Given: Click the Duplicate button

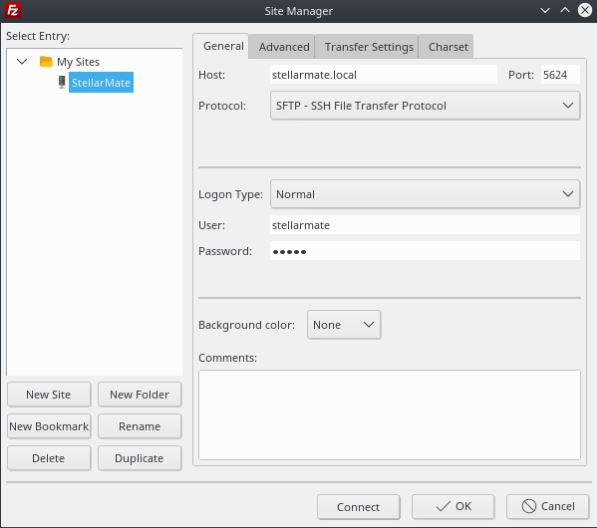Looking at the screenshot, I should click(x=139, y=458).
